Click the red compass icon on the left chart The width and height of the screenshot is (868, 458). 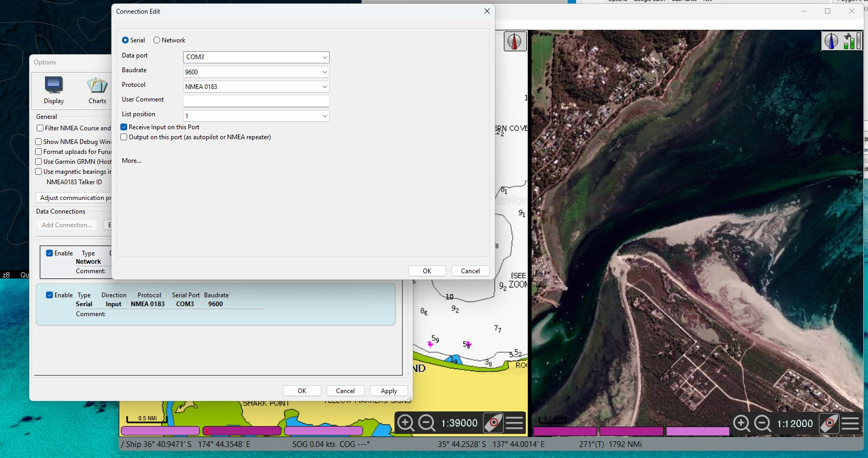(x=515, y=41)
